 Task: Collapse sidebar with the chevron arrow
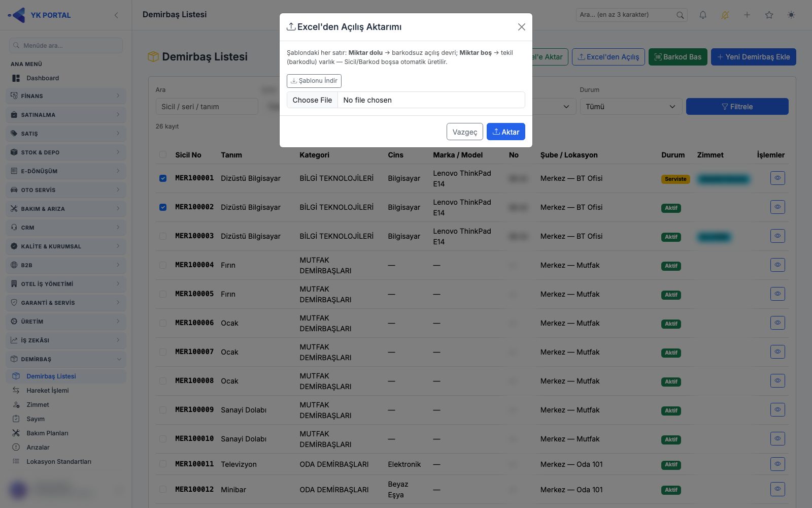click(x=116, y=15)
